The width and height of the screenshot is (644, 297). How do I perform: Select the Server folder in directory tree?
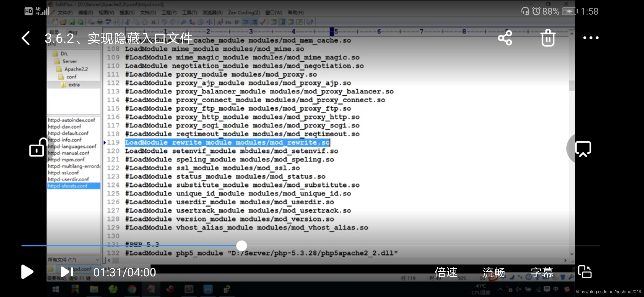66,61
